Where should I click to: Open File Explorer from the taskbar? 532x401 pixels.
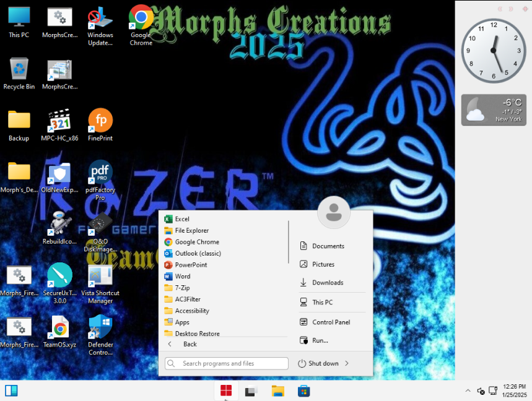point(278,391)
